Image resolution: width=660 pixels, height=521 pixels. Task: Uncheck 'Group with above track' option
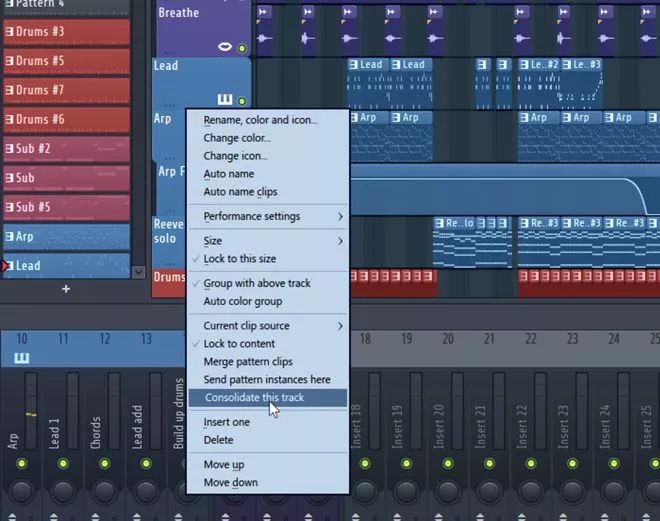point(256,283)
